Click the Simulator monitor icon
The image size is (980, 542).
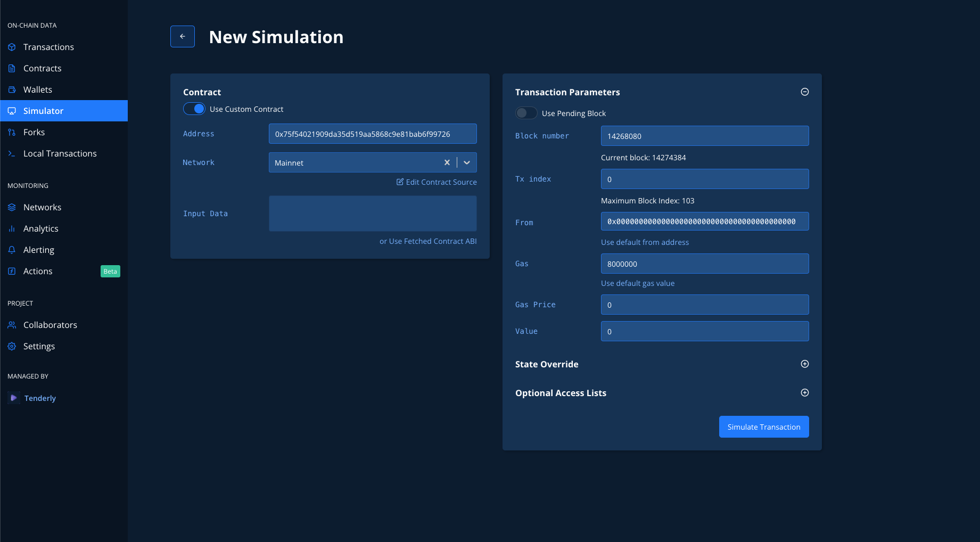tap(12, 111)
